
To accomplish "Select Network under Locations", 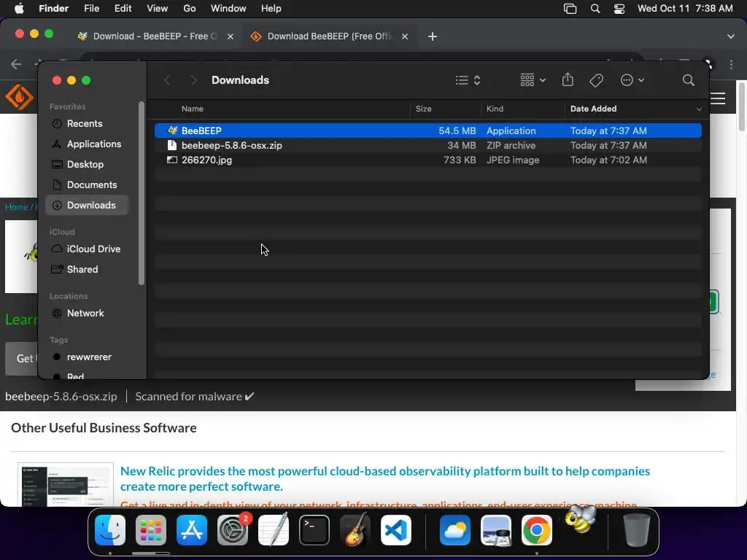I will 87,314.
